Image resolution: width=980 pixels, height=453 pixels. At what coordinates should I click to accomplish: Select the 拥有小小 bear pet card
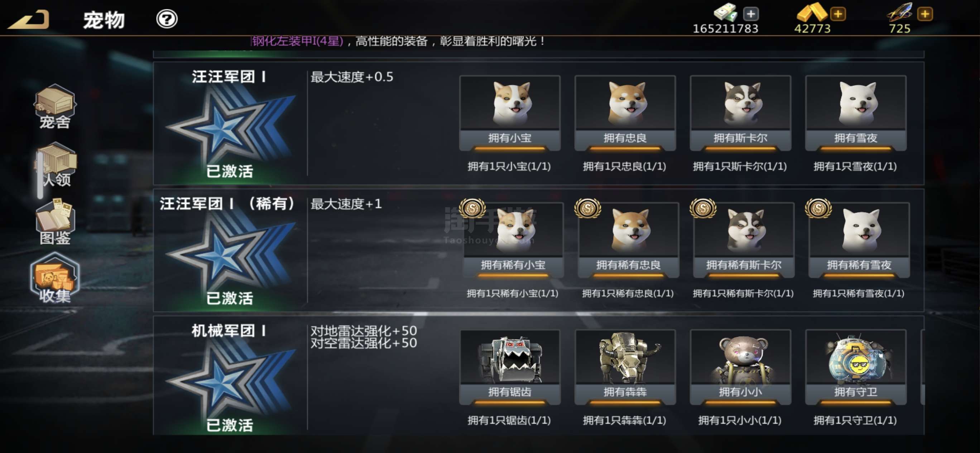click(x=740, y=367)
